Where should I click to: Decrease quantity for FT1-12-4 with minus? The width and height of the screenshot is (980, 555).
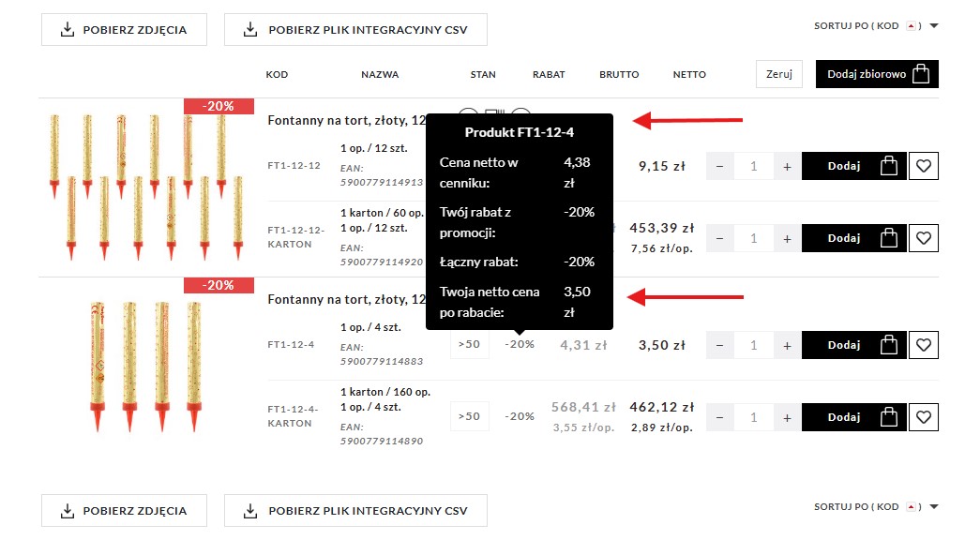tap(719, 345)
